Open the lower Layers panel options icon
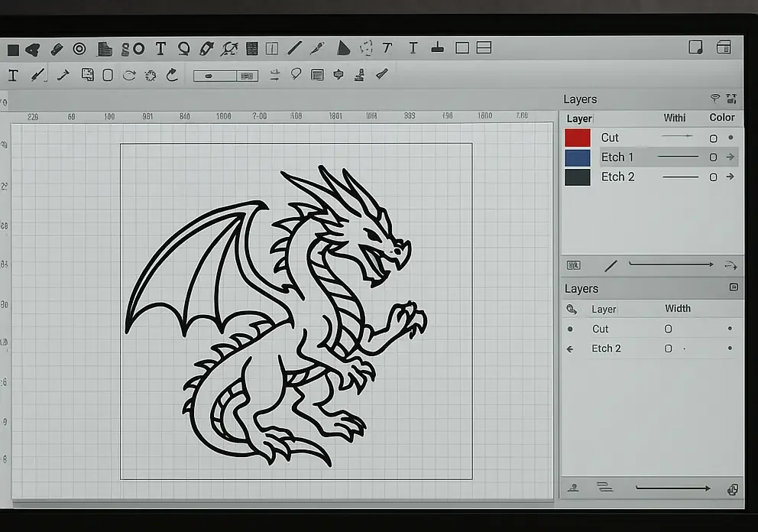 point(734,287)
